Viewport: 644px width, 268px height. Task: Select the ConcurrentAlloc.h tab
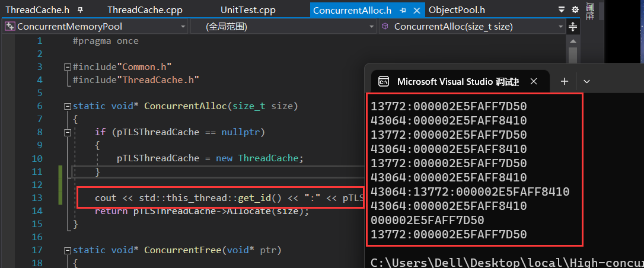tap(352, 10)
